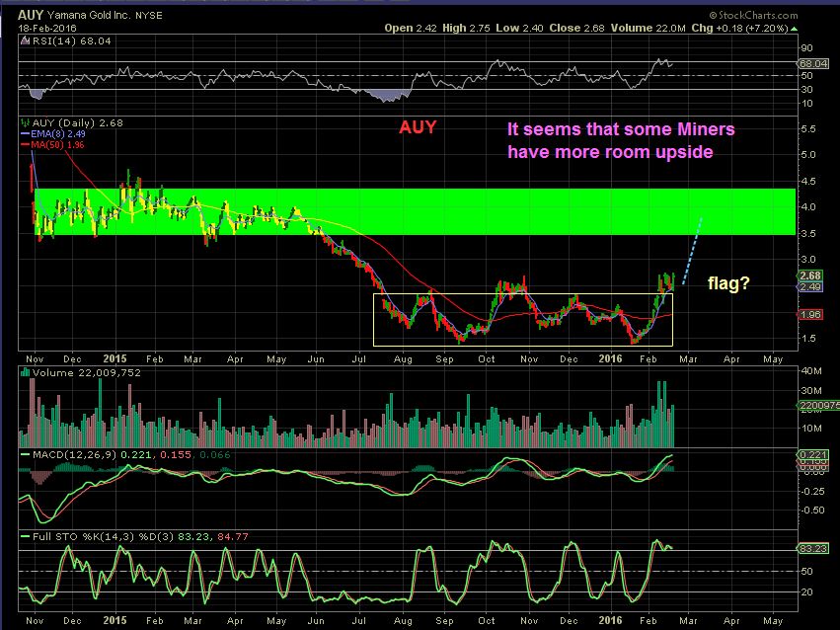This screenshot has width=840, height=630.
Task: Click the 2016 label under the price chart
Action: (610, 358)
